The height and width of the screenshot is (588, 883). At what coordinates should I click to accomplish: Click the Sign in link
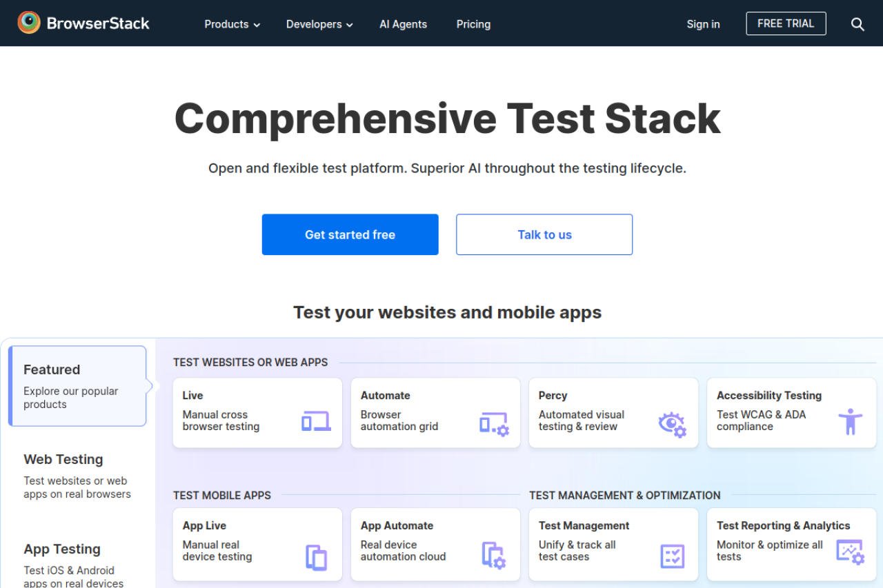click(703, 24)
